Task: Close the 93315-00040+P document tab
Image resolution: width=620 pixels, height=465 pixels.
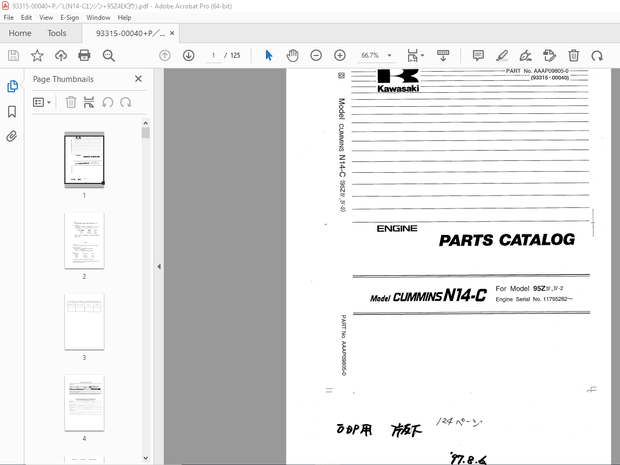Action: pos(172,33)
